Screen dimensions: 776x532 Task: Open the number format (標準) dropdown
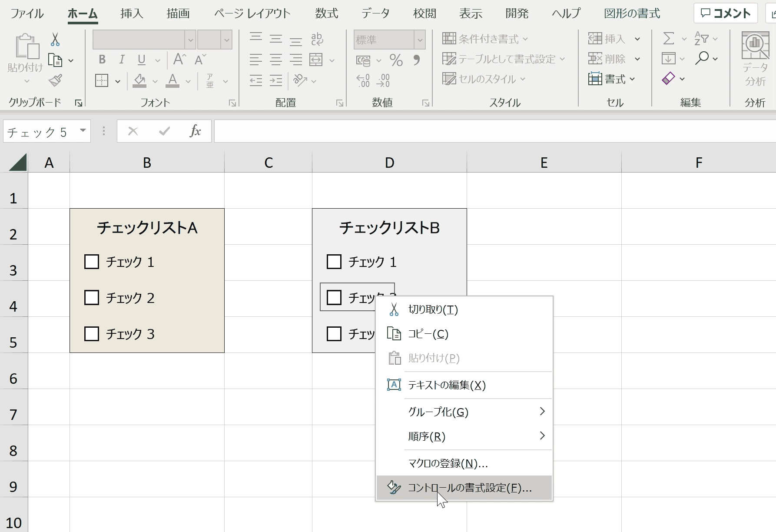pyautogui.click(x=420, y=40)
